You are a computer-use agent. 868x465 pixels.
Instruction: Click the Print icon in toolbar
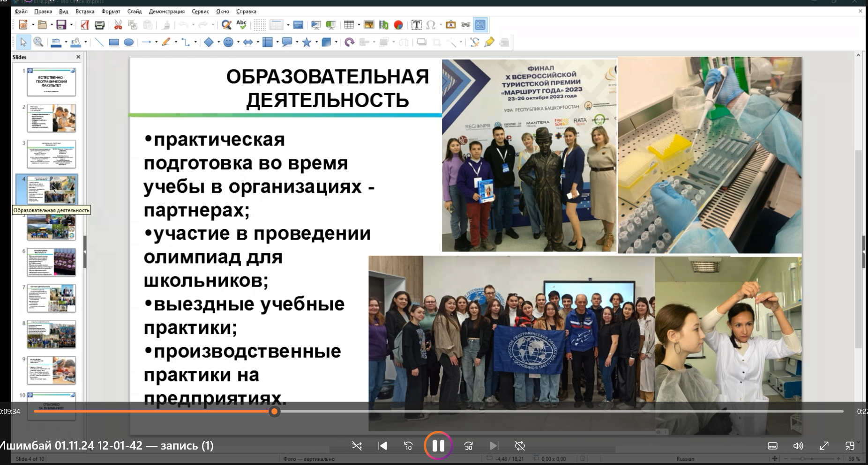pos(99,25)
